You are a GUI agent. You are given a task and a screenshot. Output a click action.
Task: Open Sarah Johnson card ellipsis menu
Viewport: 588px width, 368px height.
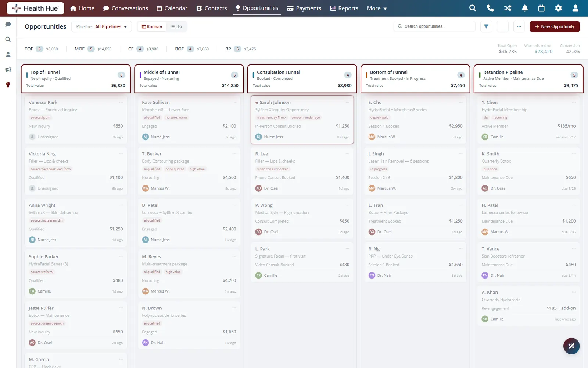pos(347,102)
